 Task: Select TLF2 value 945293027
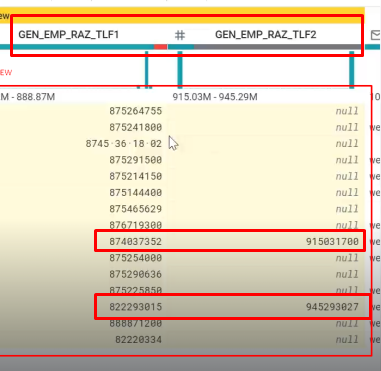(x=332, y=307)
